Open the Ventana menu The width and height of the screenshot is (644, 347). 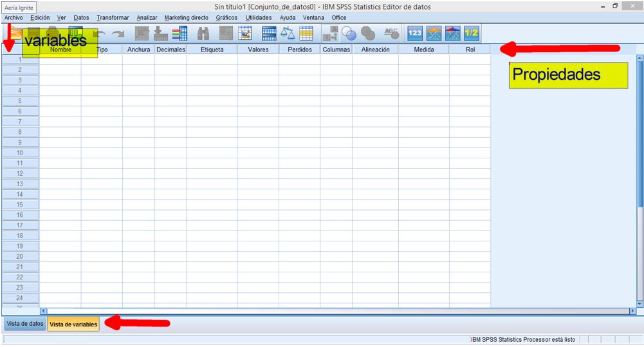point(313,17)
